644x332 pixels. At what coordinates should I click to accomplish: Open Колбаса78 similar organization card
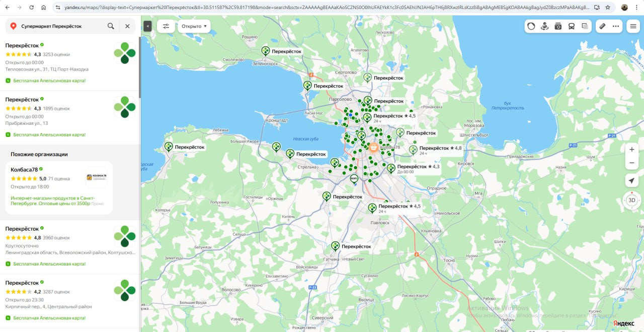click(59, 187)
